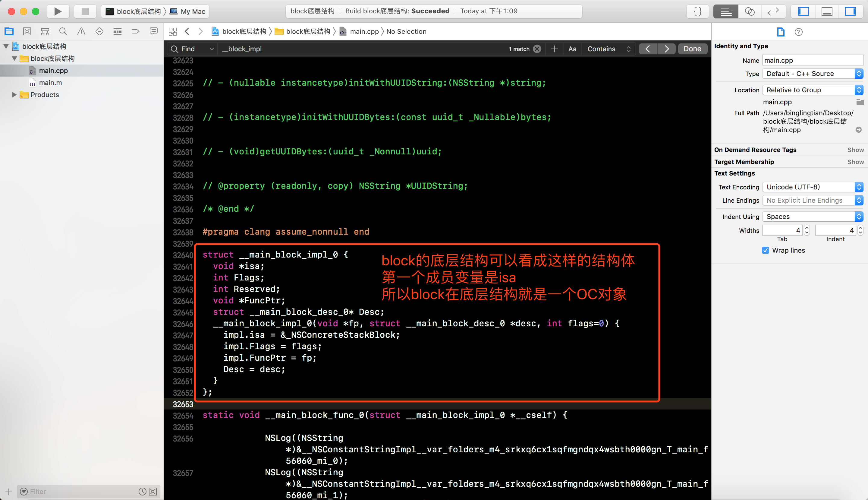The image size is (868, 500).
Task: Increment the Tab width stepper
Action: [x=807, y=228]
